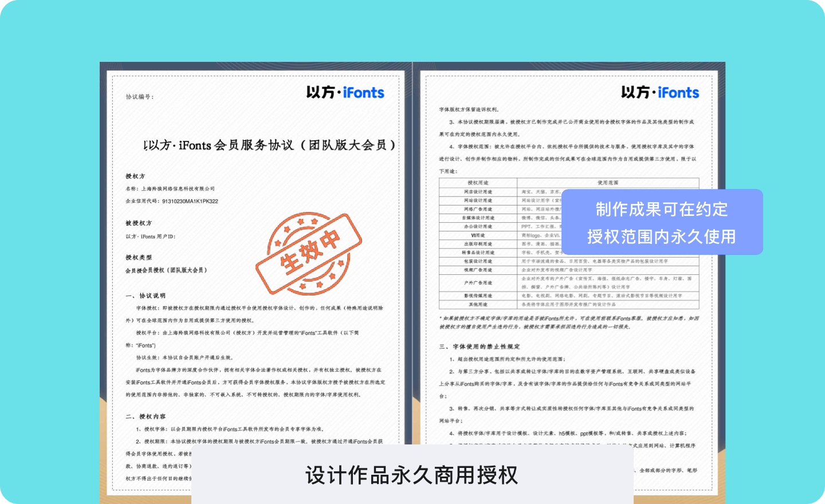Click the 授权用途 table header
Viewport: 825px width, 504px height.
click(478, 183)
